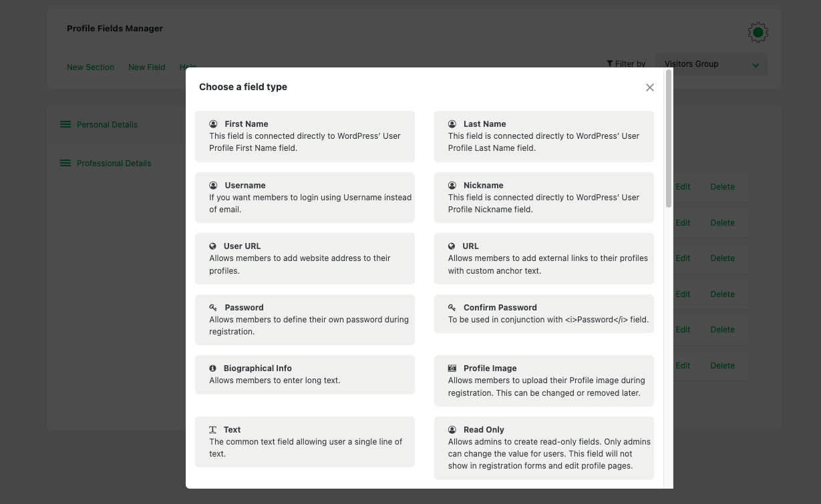Click the green gear settings icon
The image size is (821, 504).
[758, 32]
